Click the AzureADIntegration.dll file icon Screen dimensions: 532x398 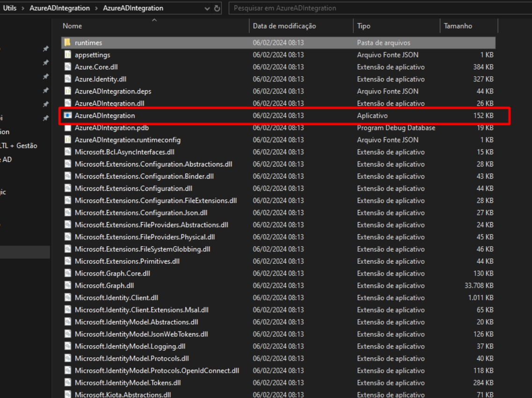click(x=68, y=103)
